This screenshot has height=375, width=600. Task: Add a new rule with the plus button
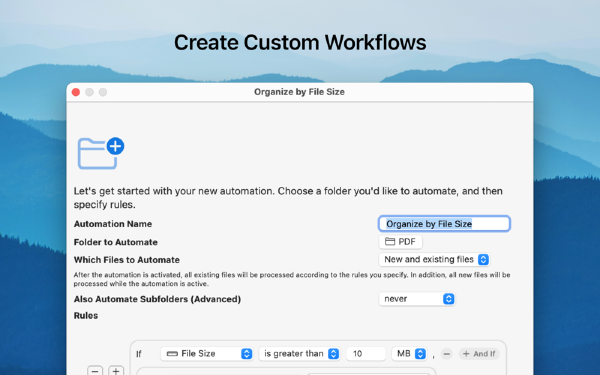(116, 370)
